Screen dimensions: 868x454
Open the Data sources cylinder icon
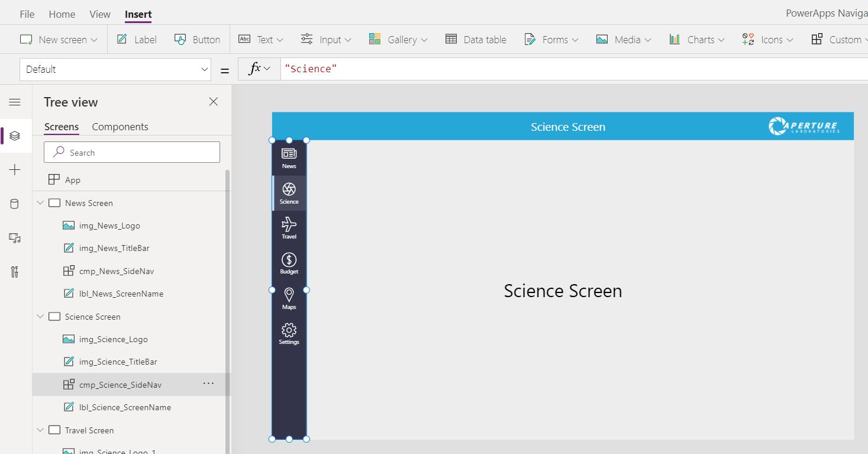(x=15, y=204)
